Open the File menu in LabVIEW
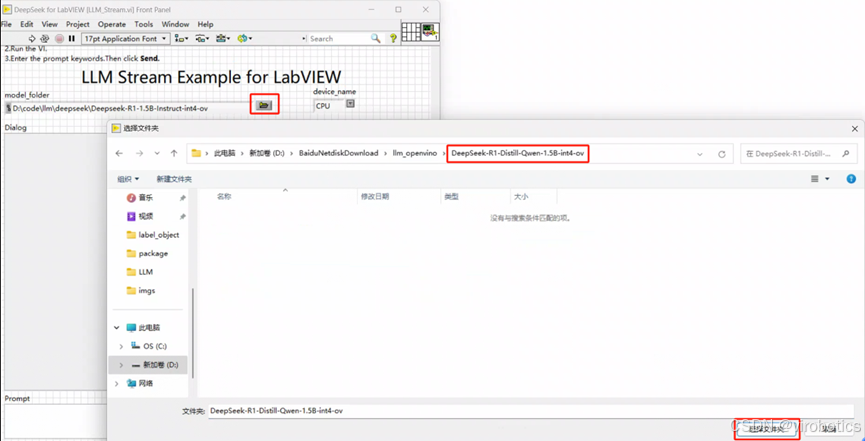 click(6, 24)
